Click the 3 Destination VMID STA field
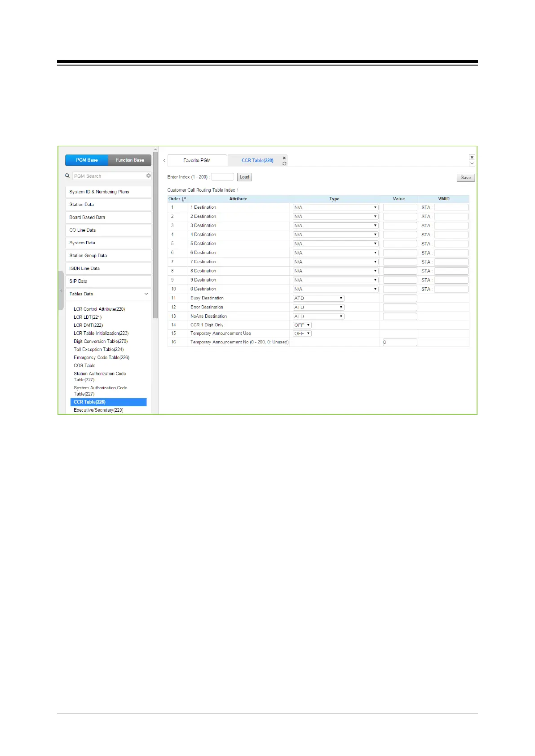The image size is (535, 756). [x=451, y=226]
